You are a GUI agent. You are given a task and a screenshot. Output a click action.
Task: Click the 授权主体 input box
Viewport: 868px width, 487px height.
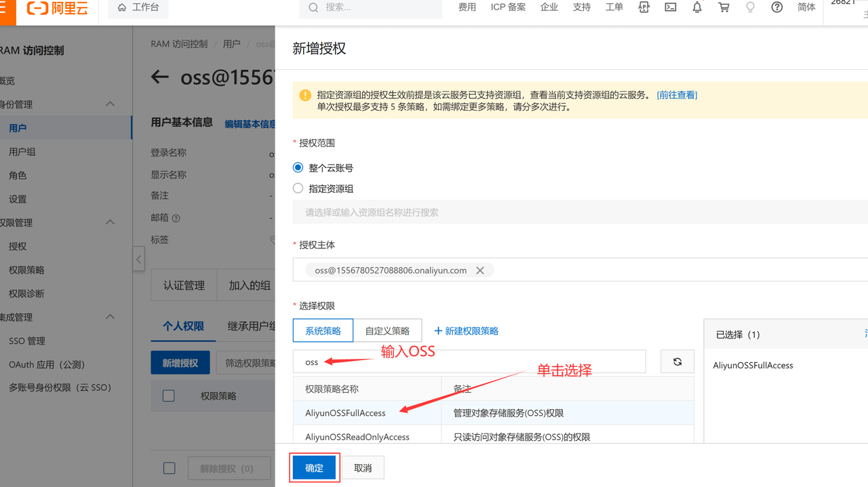click(580, 270)
